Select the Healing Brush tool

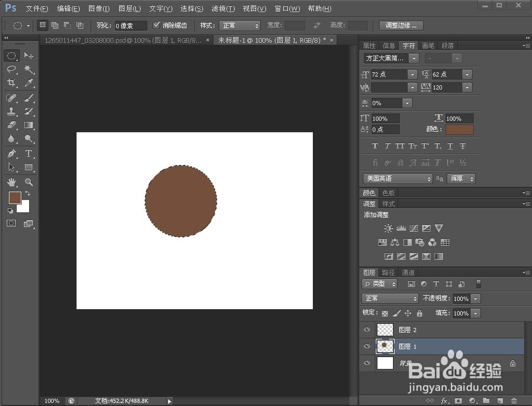point(12,98)
